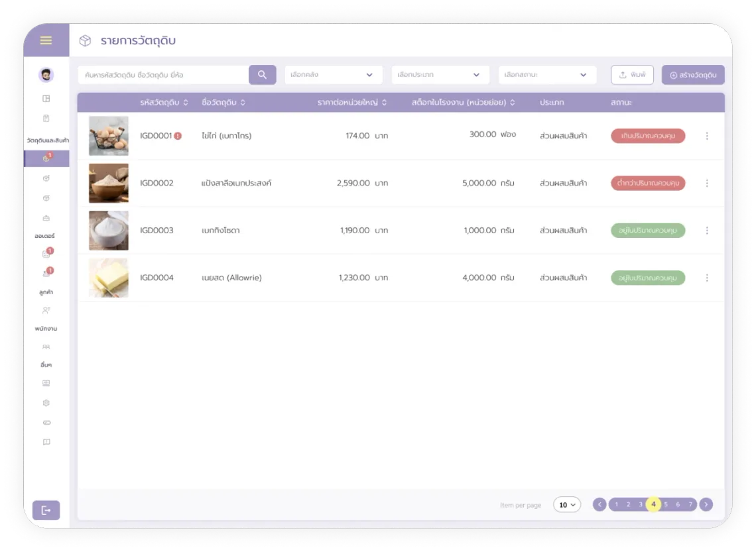Screen dimensions: 756x552
Task: Click เกินปริมาณควบคุม status badge for IGD0001
Action: (648, 136)
